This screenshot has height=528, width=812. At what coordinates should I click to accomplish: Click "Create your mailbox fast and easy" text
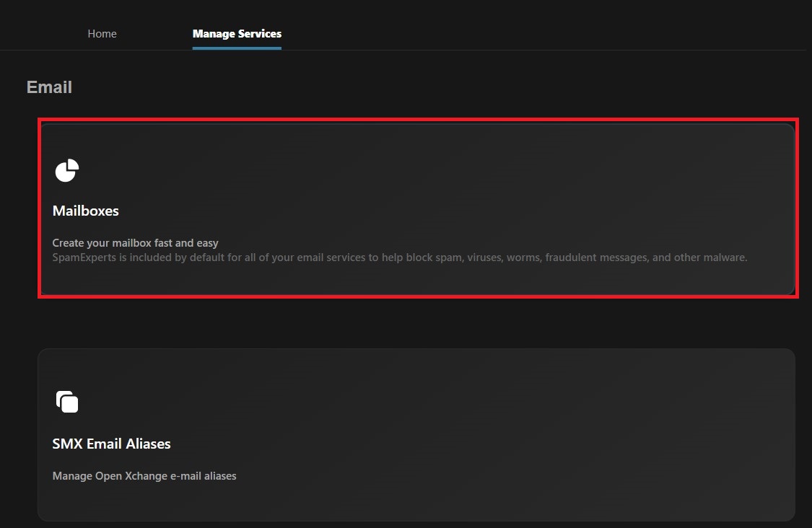(x=135, y=243)
